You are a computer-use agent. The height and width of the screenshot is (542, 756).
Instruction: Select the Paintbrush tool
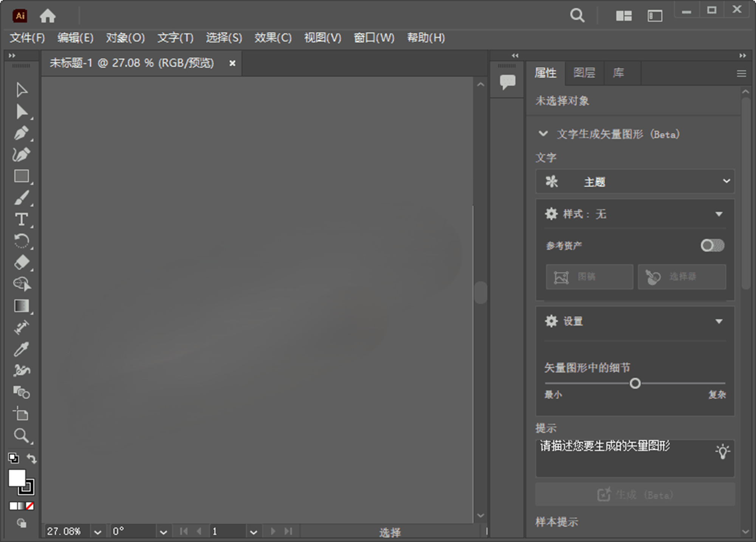[22, 198]
